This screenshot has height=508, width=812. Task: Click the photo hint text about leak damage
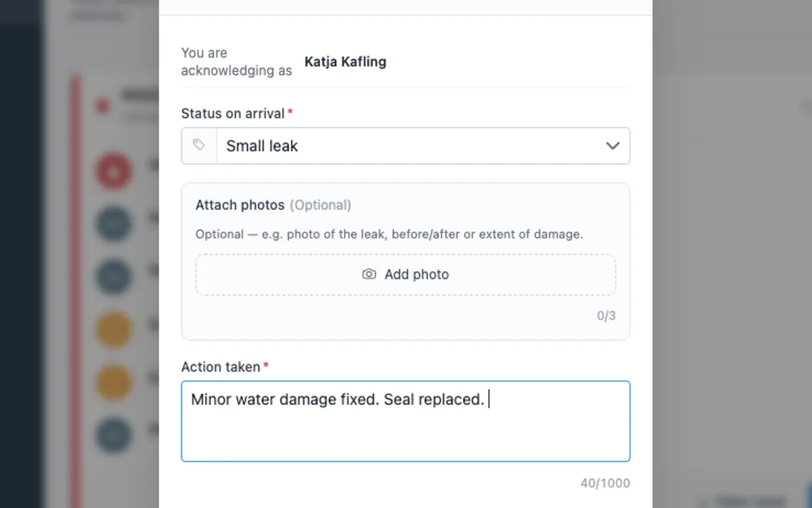pyautogui.click(x=389, y=234)
